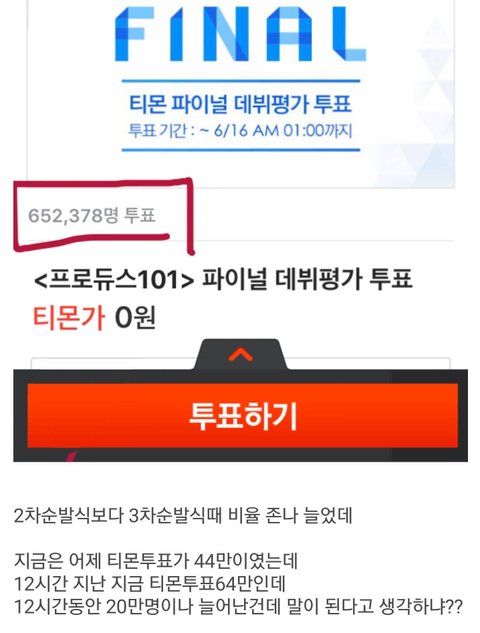Select the 티몬 파이널 데뷔평가 투표 heading
The width and height of the screenshot is (480, 633).
[x=241, y=104]
